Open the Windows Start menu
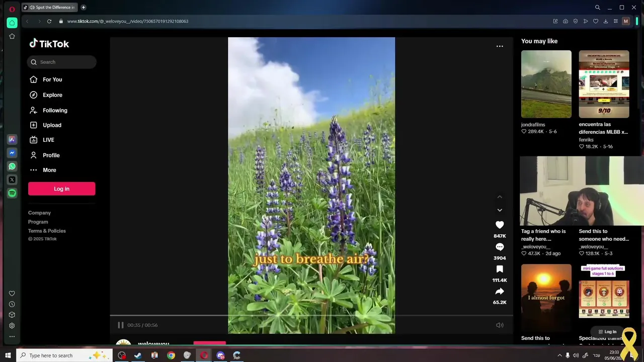Screen dimensions: 644x362 tap(8, 355)
